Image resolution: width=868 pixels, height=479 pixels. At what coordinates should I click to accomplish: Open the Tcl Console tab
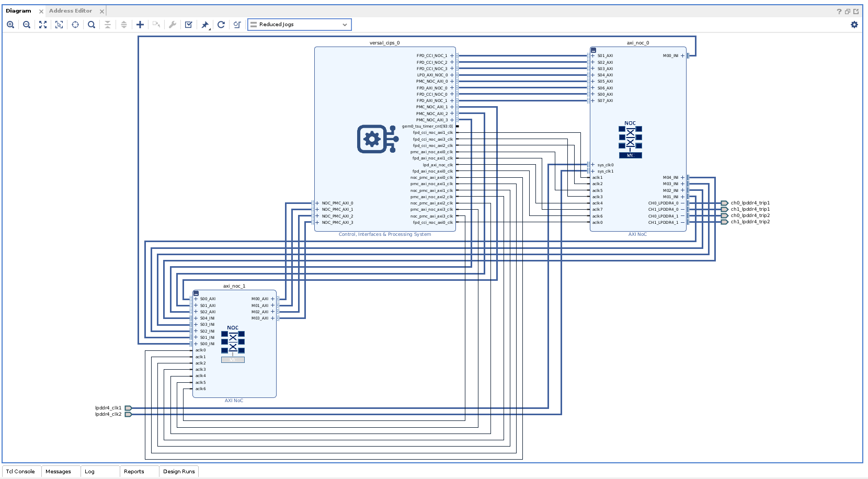20,471
